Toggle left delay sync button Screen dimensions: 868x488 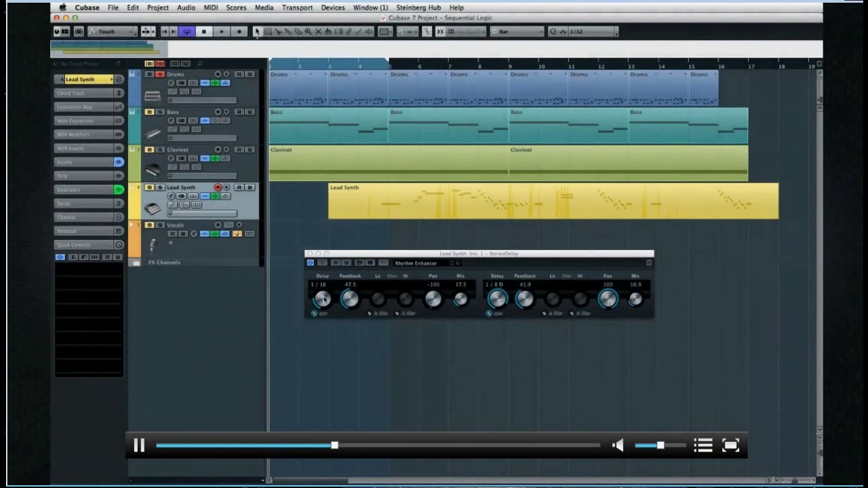314,313
